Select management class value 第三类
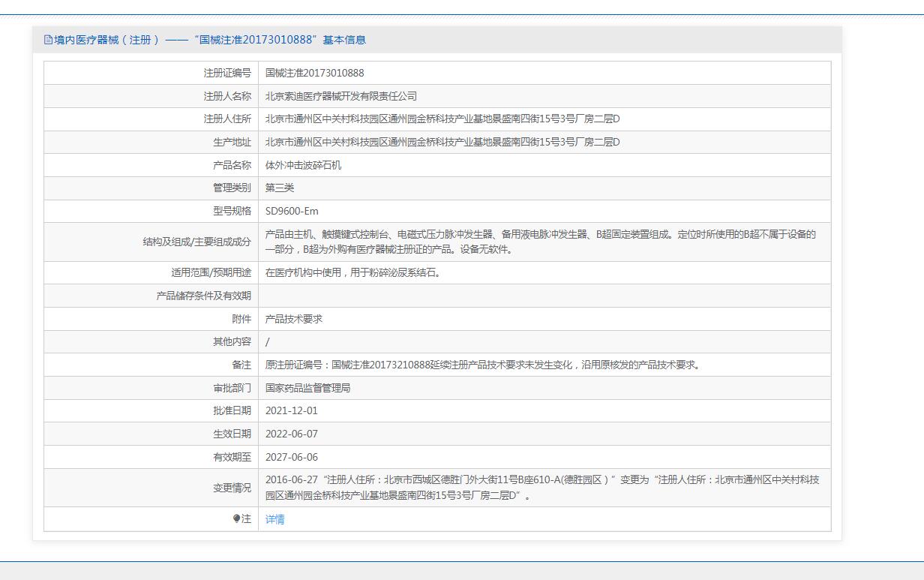 [280, 188]
